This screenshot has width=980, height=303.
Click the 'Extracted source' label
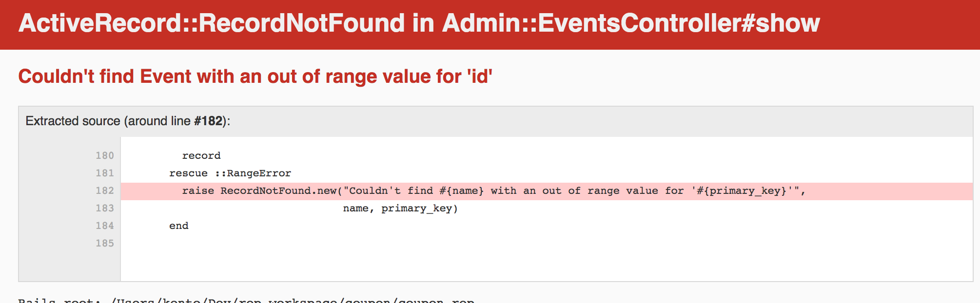tap(73, 121)
